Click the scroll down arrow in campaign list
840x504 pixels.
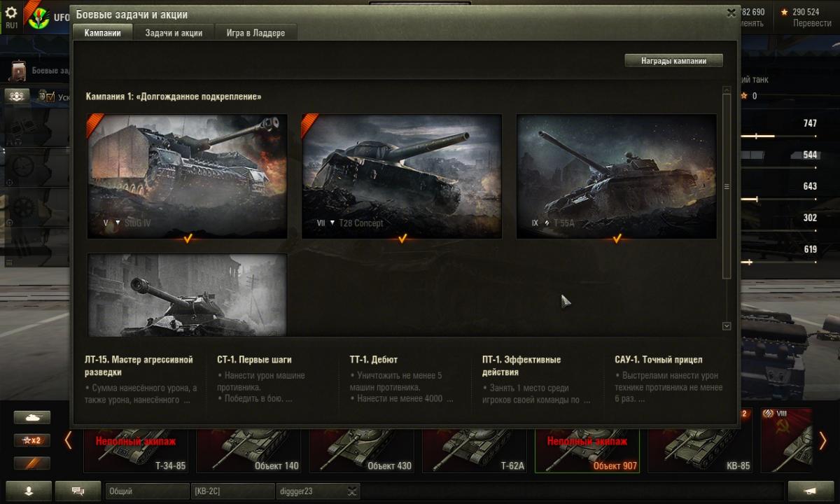[727, 326]
